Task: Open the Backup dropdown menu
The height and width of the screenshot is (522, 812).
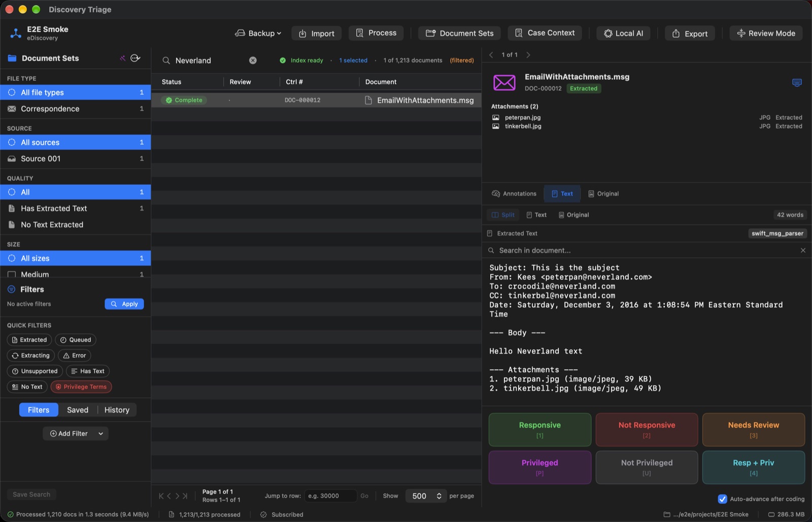Action: pyautogui.click(x=258, y=34)
